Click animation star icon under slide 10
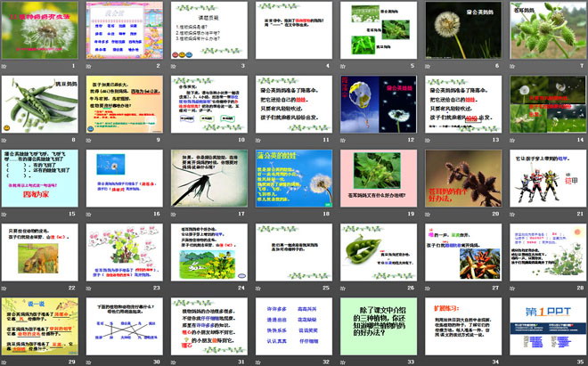 click(x=174, y=140)
